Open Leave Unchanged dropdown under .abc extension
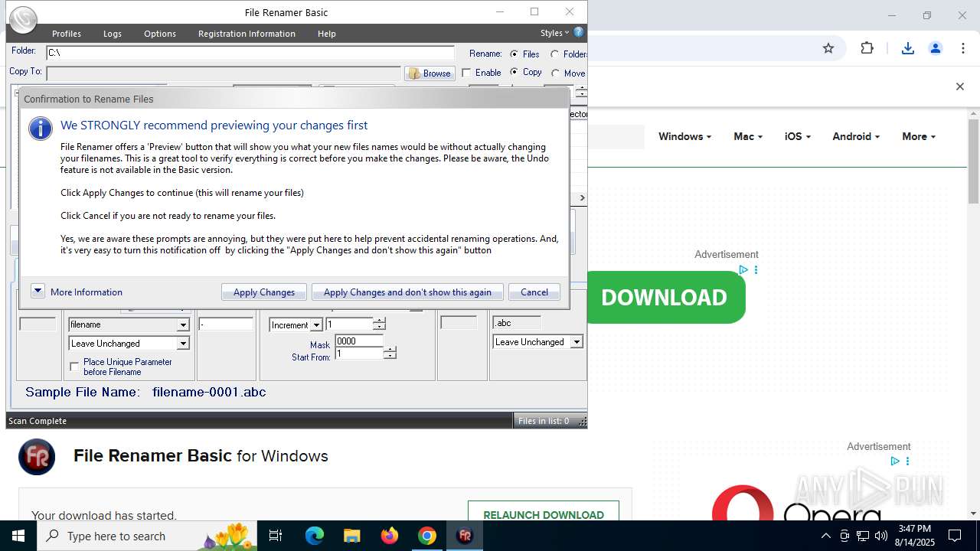 [x=577, y=342]
